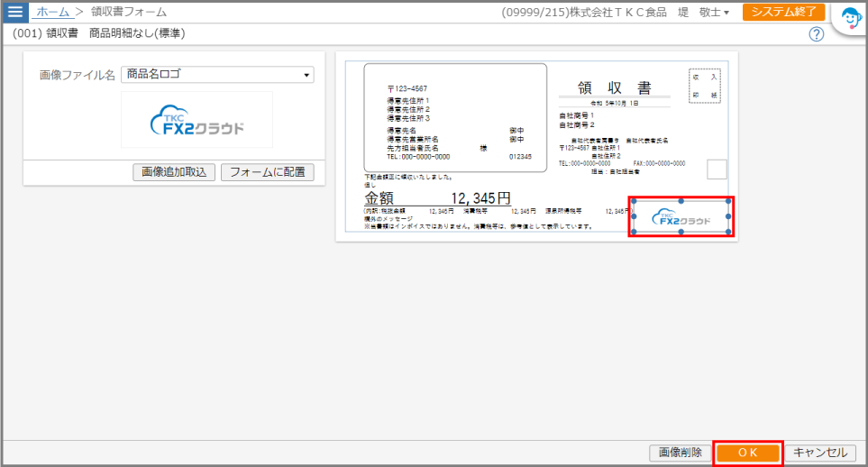This screenshot has width=868, height=467.
Task: Click the 画像削除 button
Action: 680,453
